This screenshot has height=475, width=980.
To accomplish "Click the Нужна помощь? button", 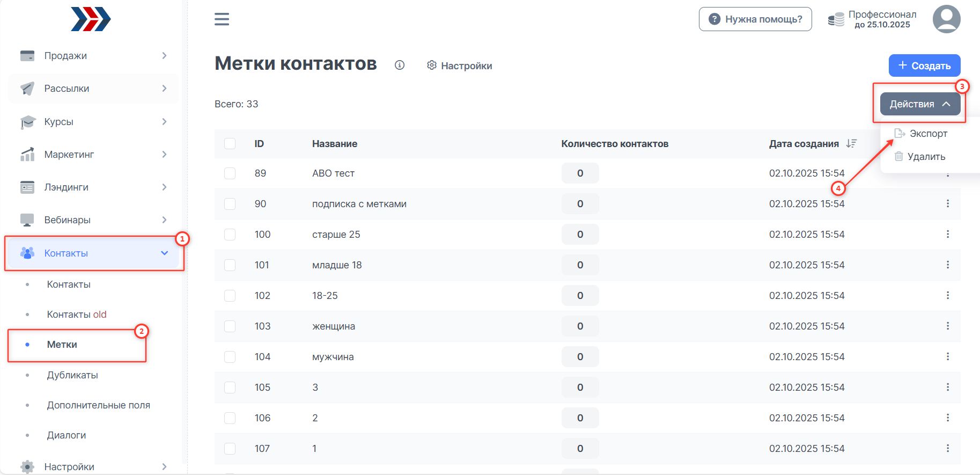I will pos(755,19).
